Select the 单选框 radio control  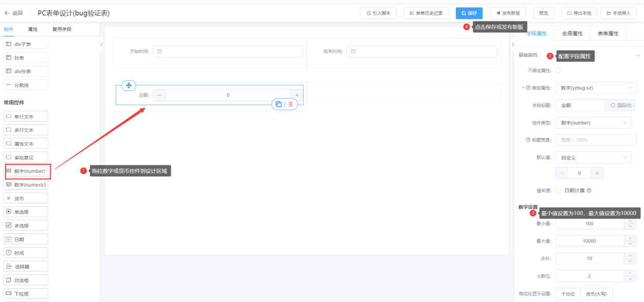[x=26, y=212]
